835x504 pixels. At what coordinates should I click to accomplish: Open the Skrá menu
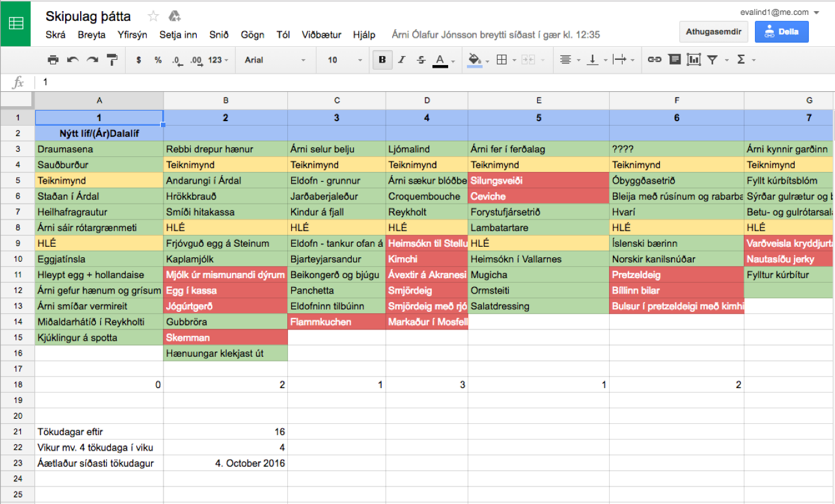55,35
